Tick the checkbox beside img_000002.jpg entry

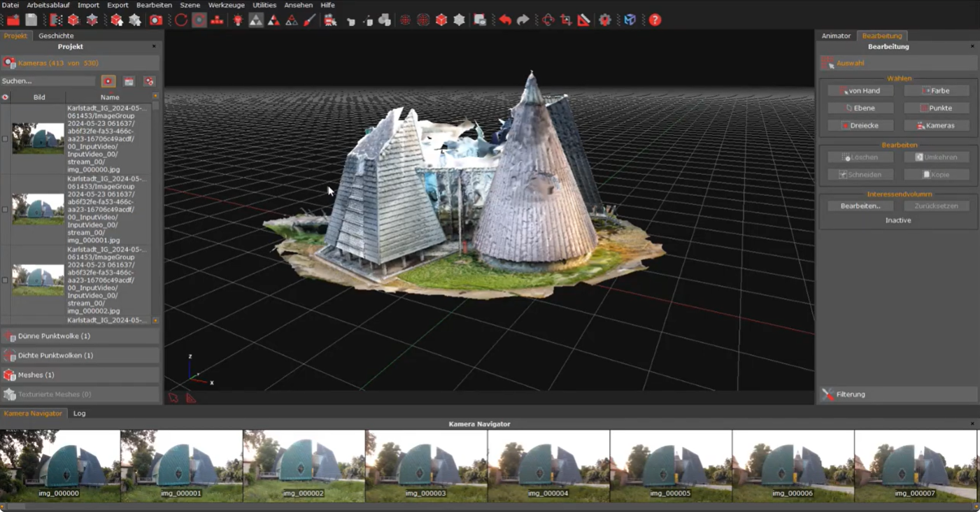[x=5, y=280]
